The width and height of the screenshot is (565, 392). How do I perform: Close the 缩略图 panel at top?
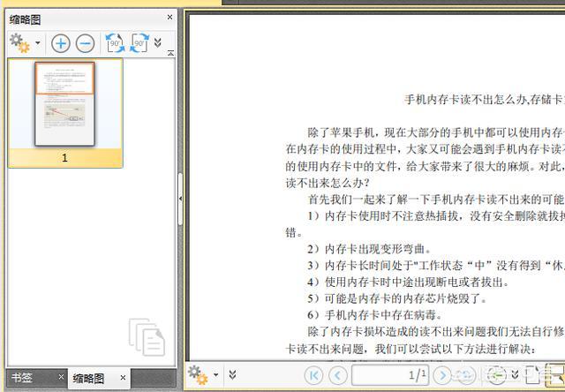[x=170, y=17]
